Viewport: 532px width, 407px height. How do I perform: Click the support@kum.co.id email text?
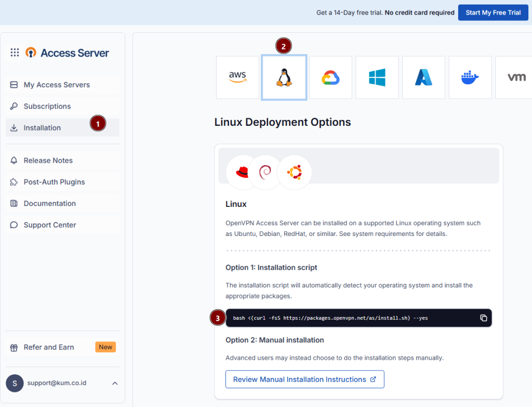(57, 383)
